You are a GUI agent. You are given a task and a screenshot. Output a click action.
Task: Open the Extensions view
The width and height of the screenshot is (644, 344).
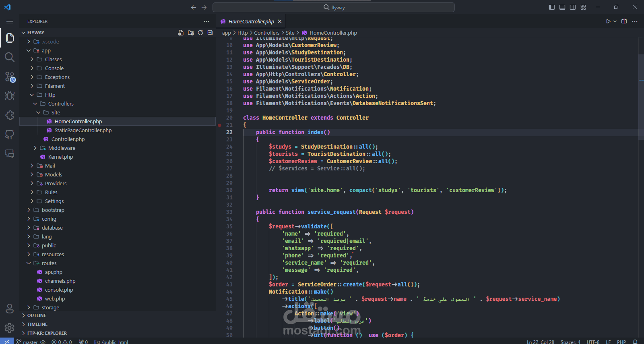[10, 115]
